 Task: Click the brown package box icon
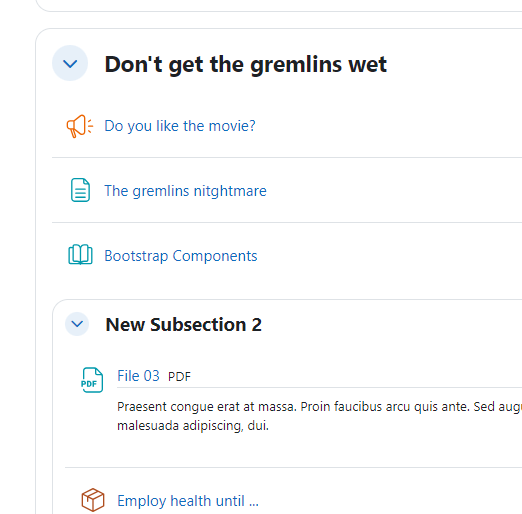point(93,500)
